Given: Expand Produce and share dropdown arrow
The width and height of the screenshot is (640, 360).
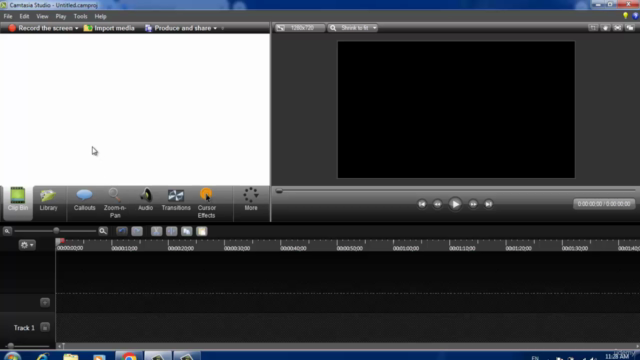Looking at the screenshot, I should (215, 28).
